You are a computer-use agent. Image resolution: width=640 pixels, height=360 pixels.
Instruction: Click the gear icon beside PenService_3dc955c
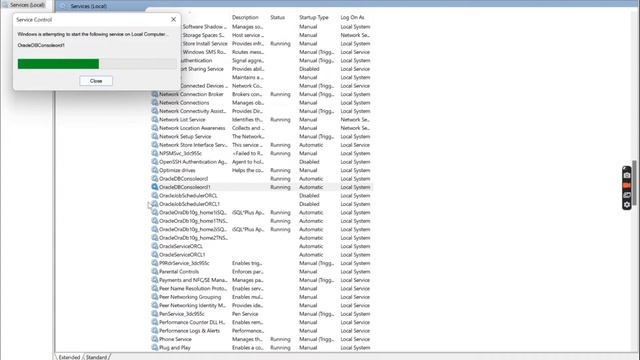(155, 313)
